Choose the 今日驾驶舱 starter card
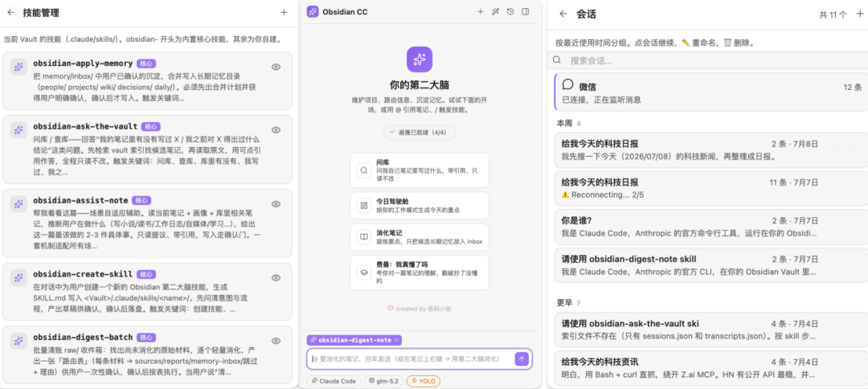Image resolution: width=868 pixels, height=389 pixels. tap(419, 205)
